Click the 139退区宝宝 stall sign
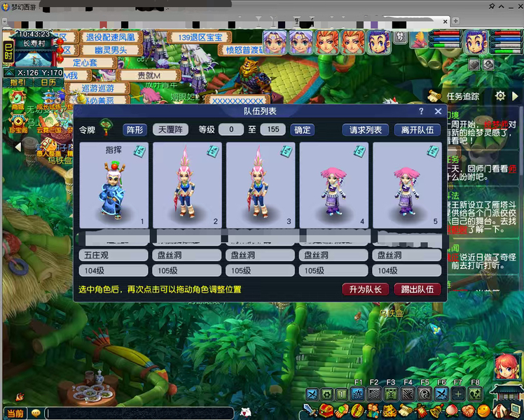524x420 pixels. [200, 37]
